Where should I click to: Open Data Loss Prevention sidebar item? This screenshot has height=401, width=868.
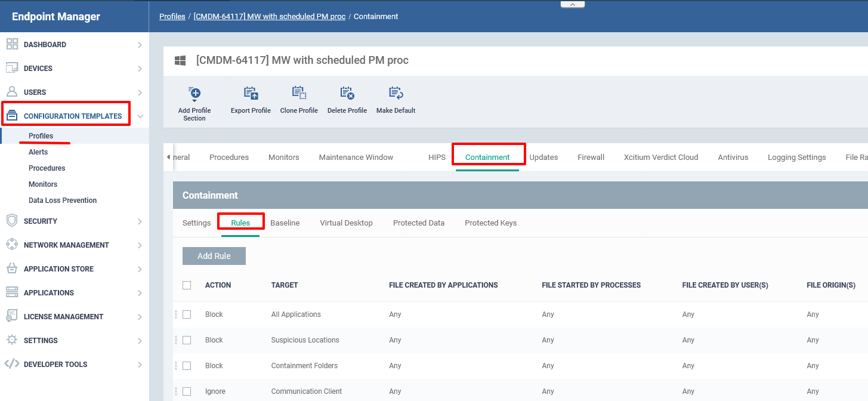63,200
